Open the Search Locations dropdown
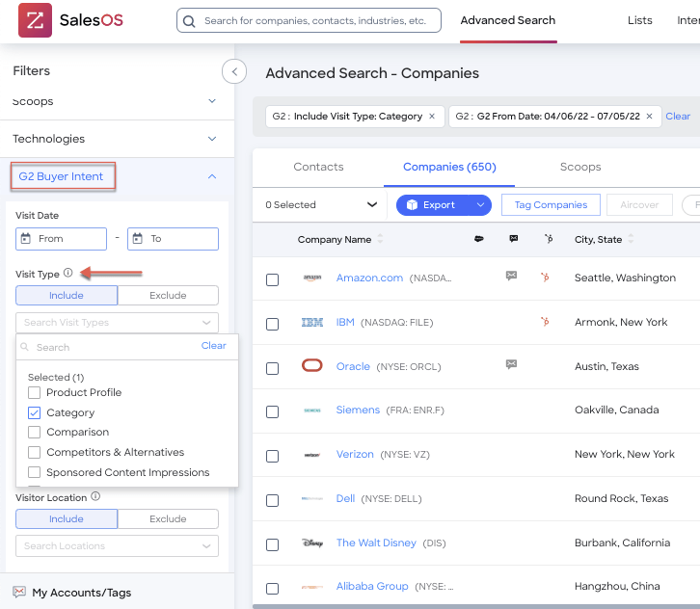The width and height of the screenshot is (700, 609). click(117, 545)
